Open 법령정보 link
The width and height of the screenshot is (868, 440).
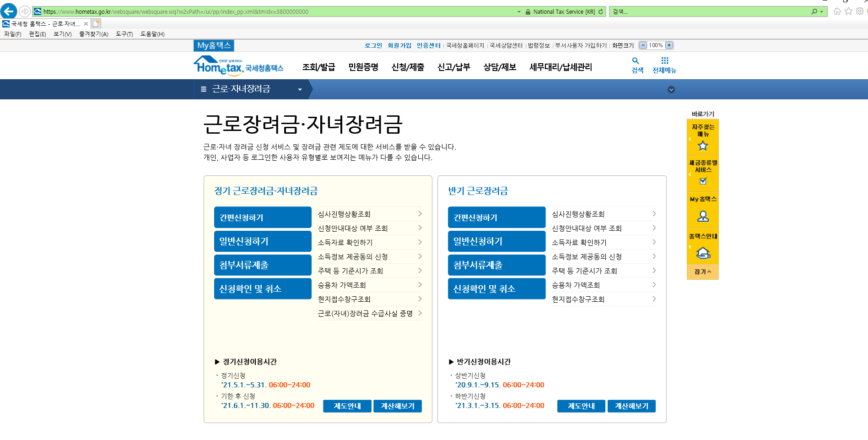[539, 45]
